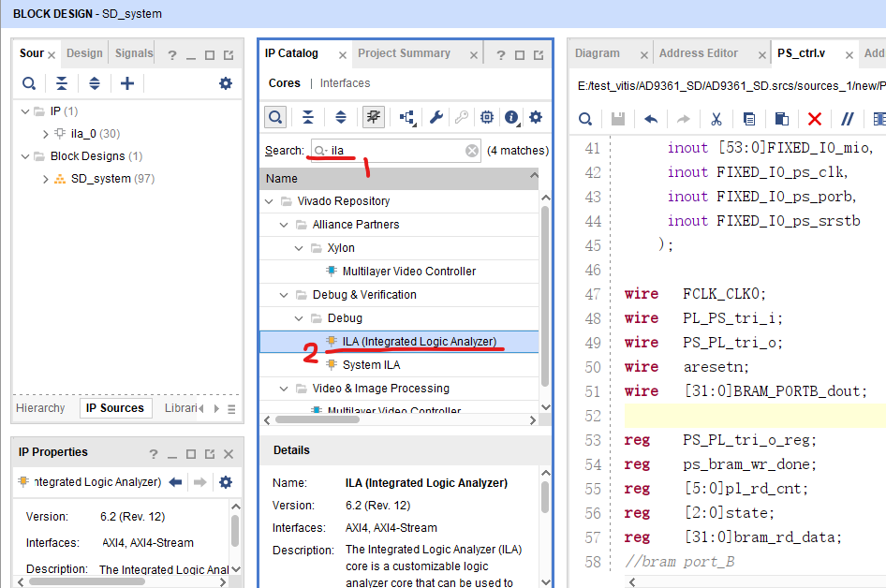The height and width of the screenshot is (588, 886).
Task: Select IP Sources bottom tab
Action: coord(114,408)
